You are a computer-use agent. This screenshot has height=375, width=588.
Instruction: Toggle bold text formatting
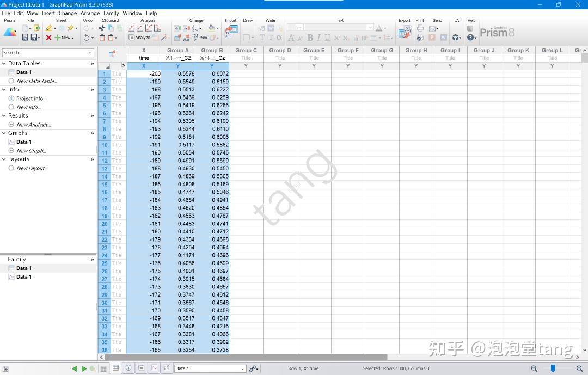310,38
